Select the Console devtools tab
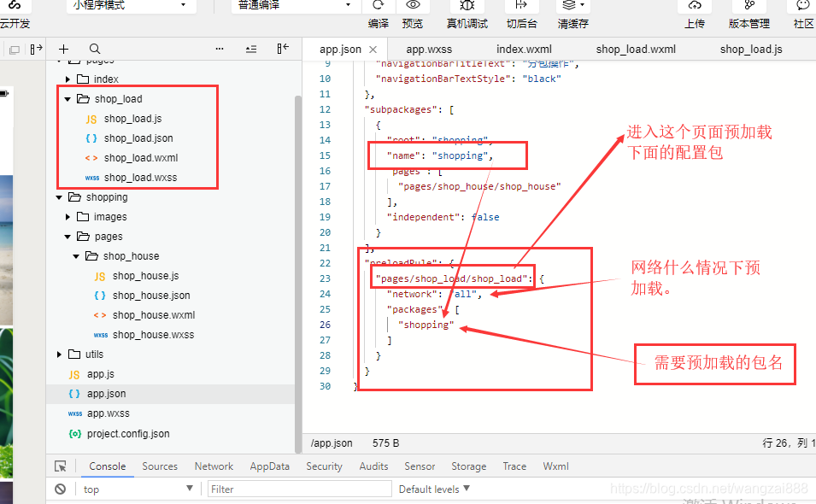816x504 pixels. coord(107,466)
